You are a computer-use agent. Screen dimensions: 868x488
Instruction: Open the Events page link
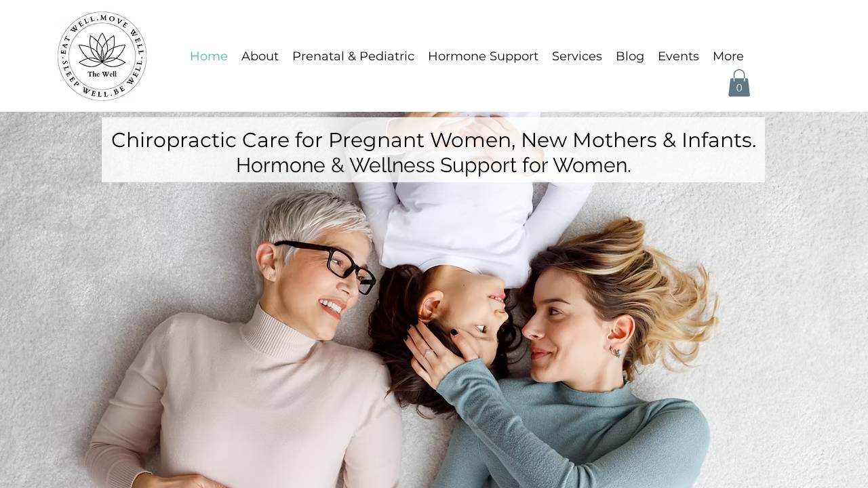click(x=678, y=56)
